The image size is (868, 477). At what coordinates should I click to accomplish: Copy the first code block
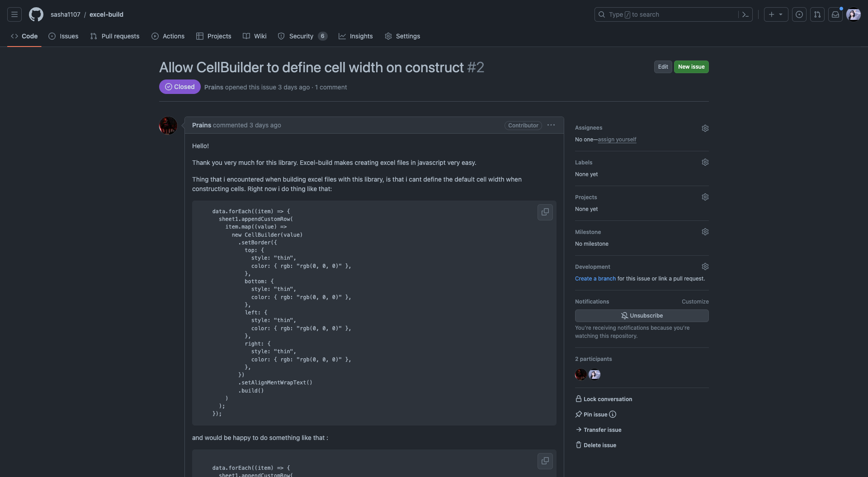point(545,212)
